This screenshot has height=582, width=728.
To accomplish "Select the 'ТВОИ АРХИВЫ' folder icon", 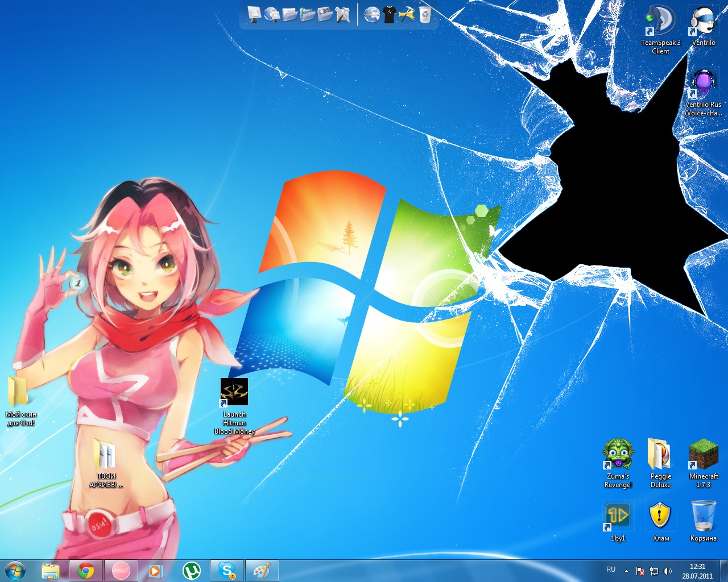I will tap(106, 463).
